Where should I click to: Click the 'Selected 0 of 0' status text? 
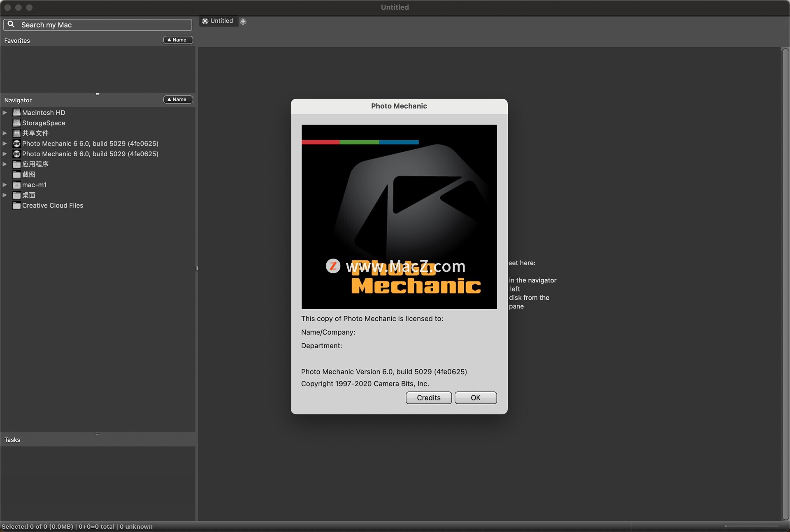pyautogui.click(x=77, y=526)
